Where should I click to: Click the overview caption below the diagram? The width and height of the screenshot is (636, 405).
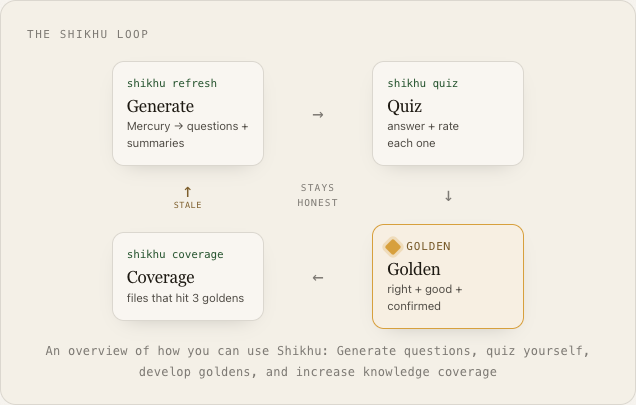tap(318, 361)
